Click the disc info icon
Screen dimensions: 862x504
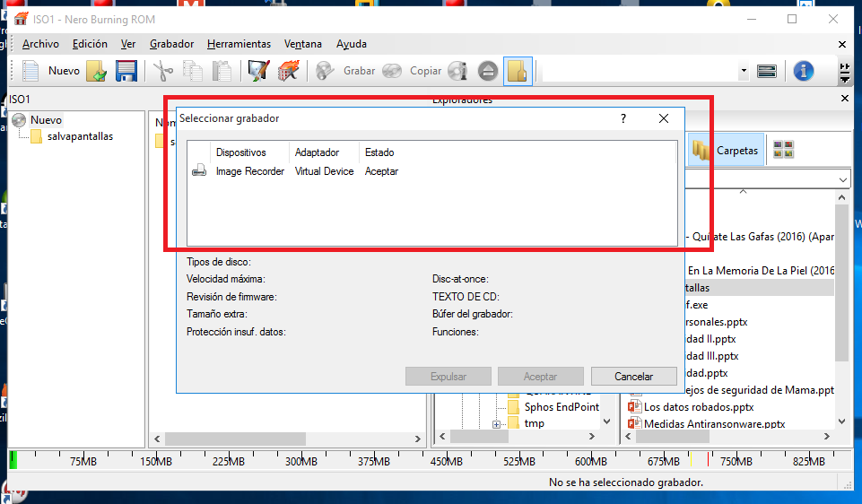pos(457,71)
